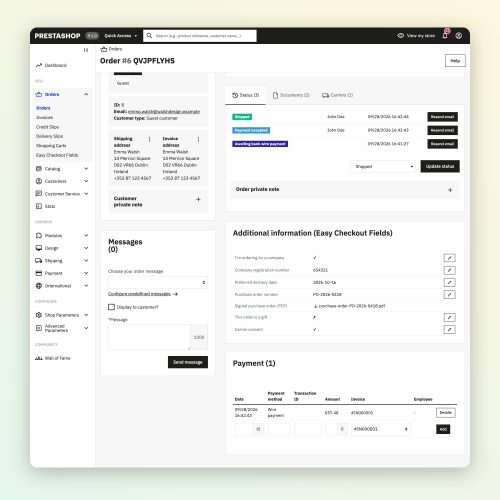The width and height of the screenshot is (500, 500).
Task: Switch to the Carriers tab
Action: [337, 95]
